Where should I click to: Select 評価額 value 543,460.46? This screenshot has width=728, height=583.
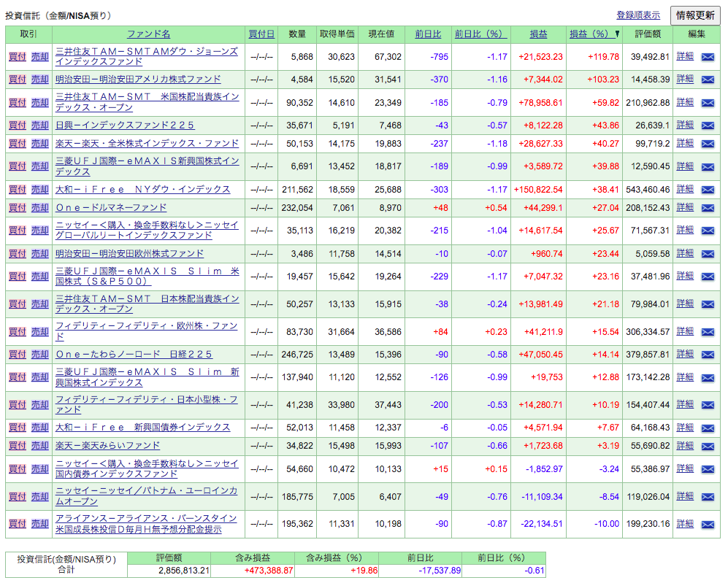tap(648, 190)
